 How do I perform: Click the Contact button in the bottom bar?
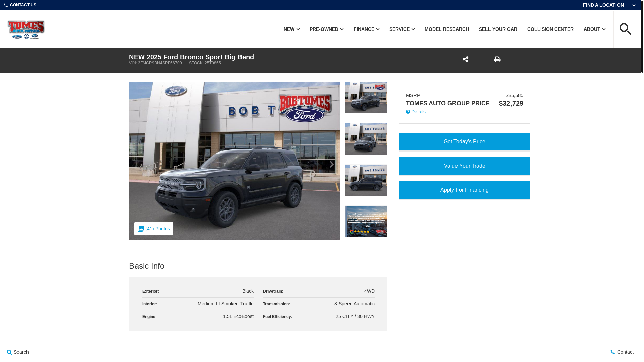622,352
